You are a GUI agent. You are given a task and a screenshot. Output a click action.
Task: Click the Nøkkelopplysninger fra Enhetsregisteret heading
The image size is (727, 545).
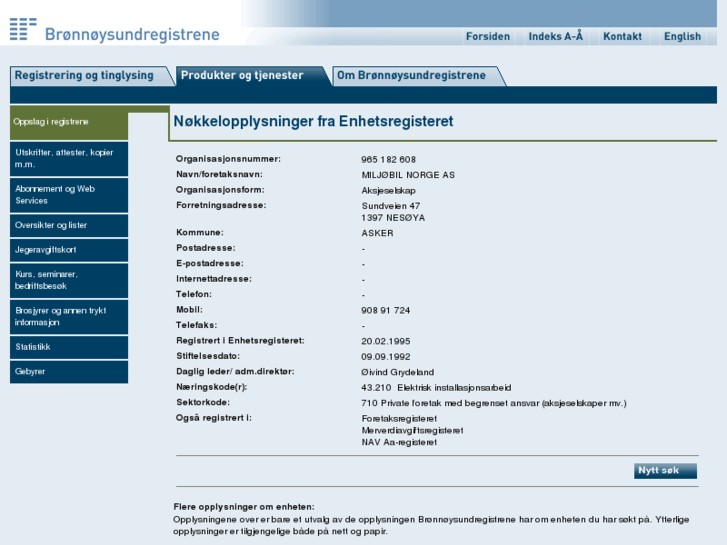tap(313, 122)
